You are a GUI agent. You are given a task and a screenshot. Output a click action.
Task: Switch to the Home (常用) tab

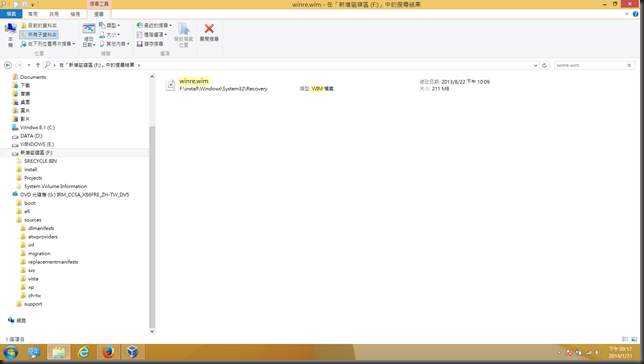tap(33, 14)
